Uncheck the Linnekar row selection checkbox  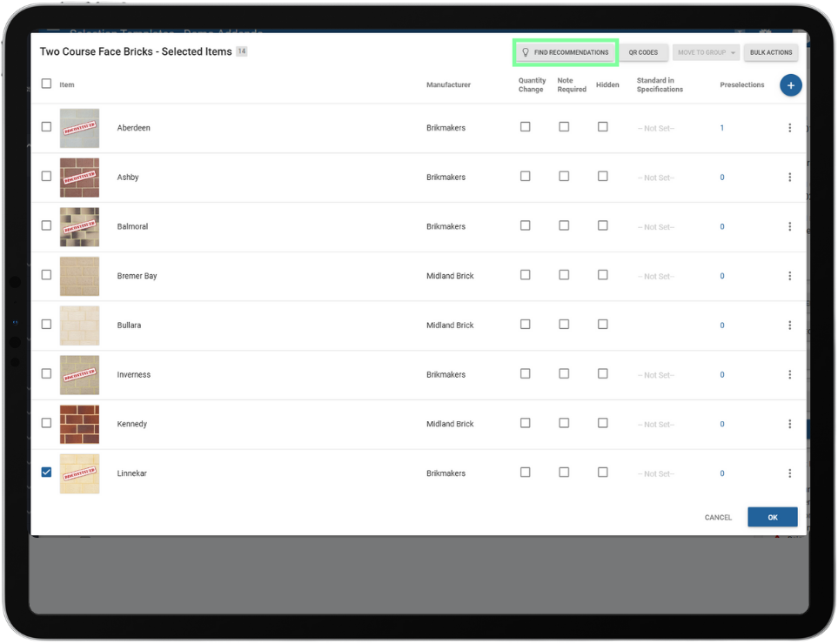point(47,473)
